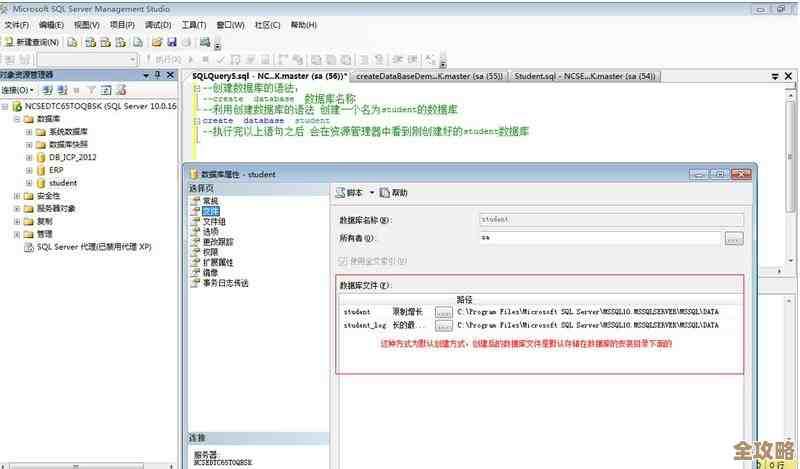Expand the 复制 folder
The image size is (800, 469).
[17, 221]
